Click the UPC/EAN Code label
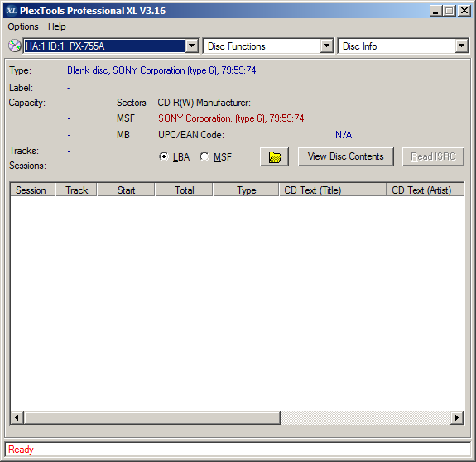 tap(191, 135)
